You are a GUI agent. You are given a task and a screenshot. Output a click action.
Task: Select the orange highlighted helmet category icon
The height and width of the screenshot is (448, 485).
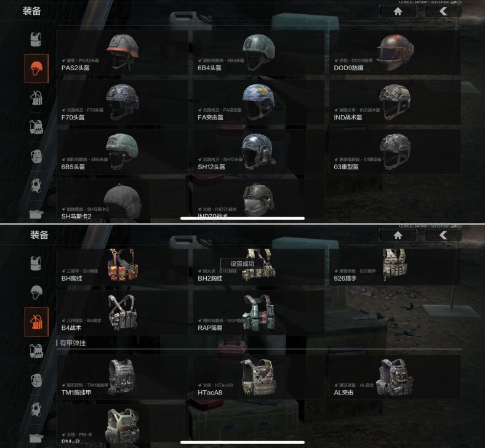coord(36,68)
